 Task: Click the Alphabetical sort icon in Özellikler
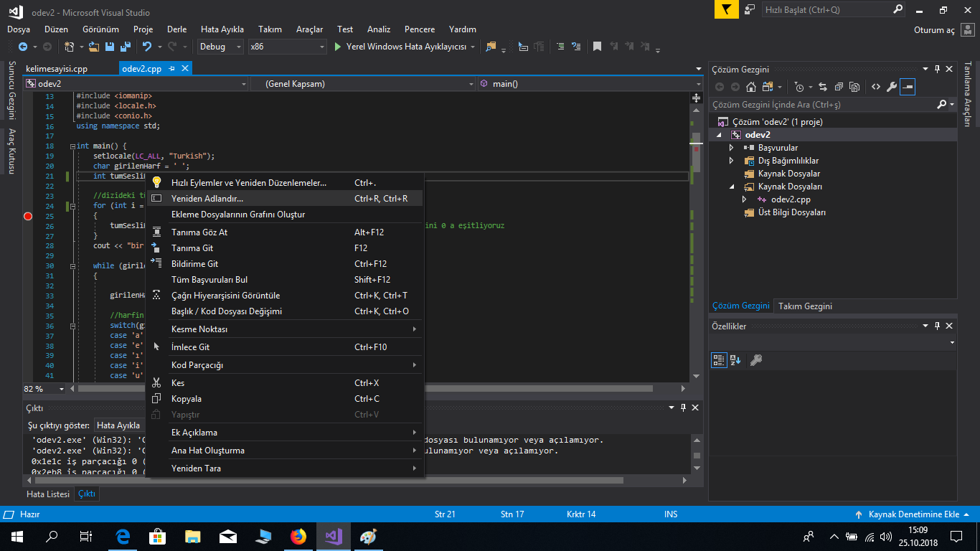(735, 360)
